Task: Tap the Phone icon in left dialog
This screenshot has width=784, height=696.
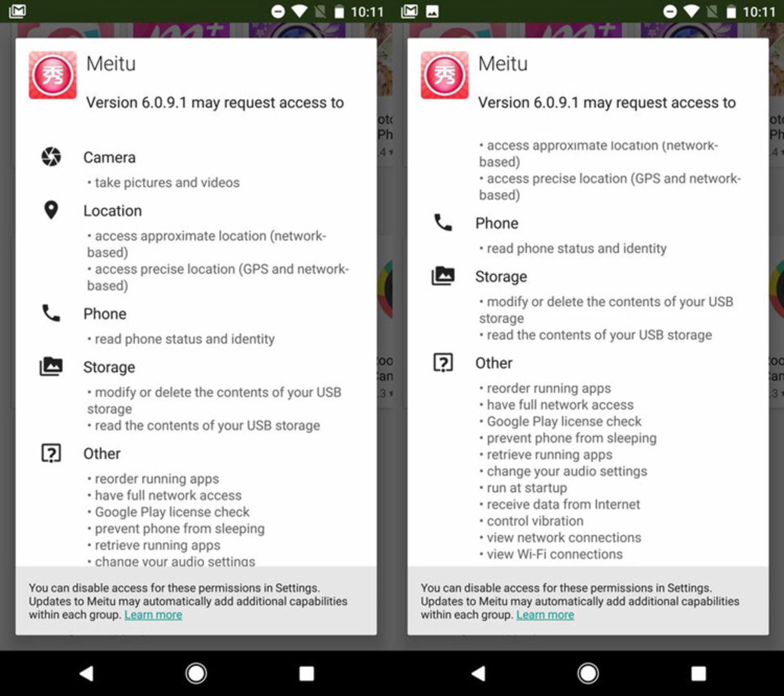Action: coord(51,313)
